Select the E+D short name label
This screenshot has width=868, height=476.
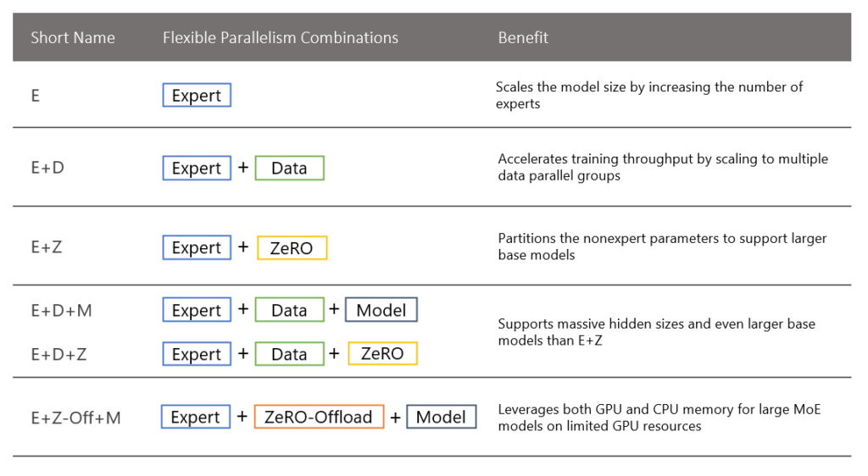47,168
